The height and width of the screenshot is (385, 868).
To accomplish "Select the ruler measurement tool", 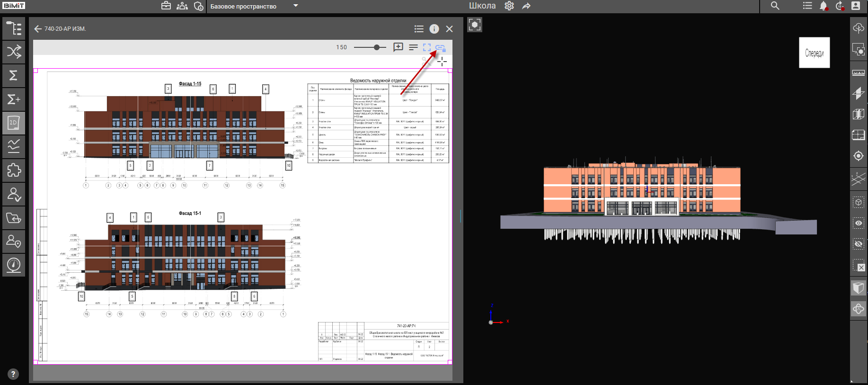I will tap(858, 73).
